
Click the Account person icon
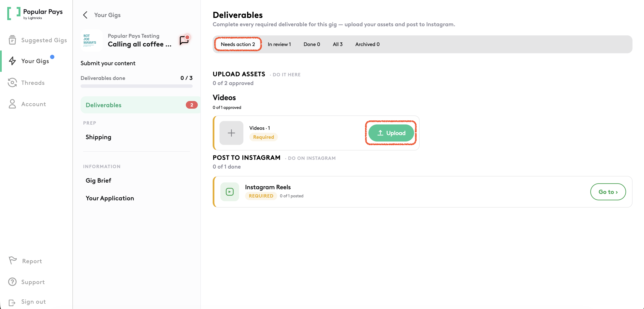pyautogui.click(x=12, y=104)
